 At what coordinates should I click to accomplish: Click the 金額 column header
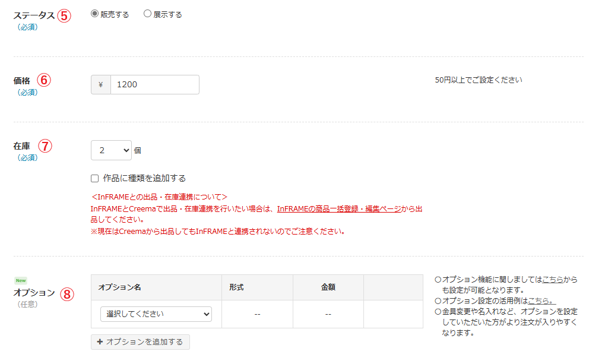[x=328, y=287]
